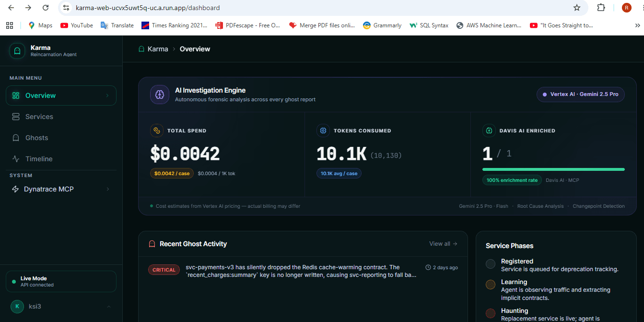Click the ksi3 user avatar
Viewport: 644px width, 322px height.
[17, 306]
